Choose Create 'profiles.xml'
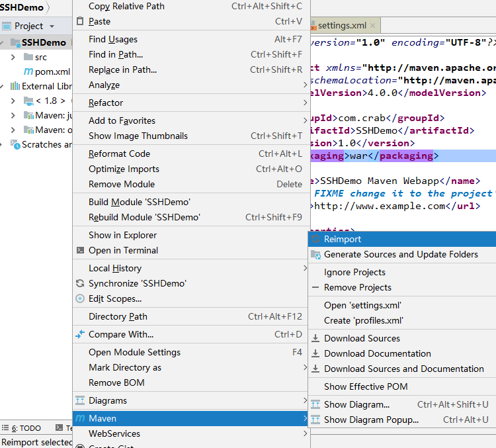The height and width of the screenshot is (448, 496). click(x=402, y=320)
